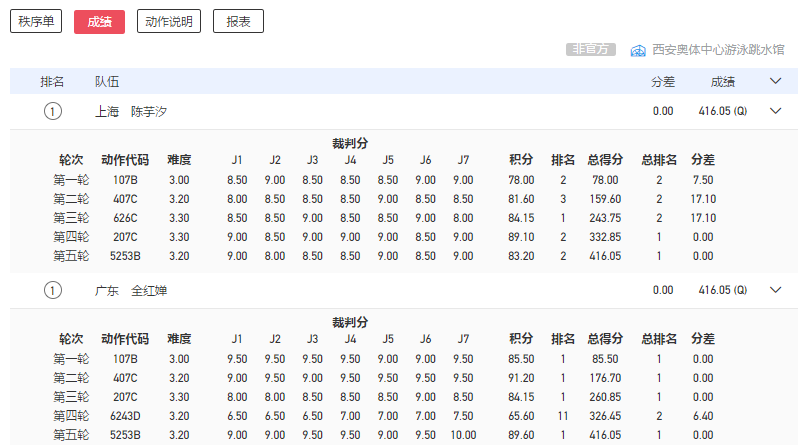Screen dimensions: 809x445
Task: Collapse 全红婵's score details with the chevron
Action: [775, 290]
